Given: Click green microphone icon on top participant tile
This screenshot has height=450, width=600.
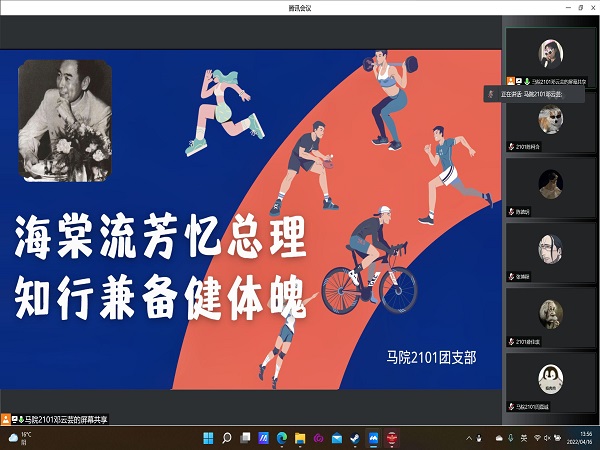Looking at the screenshot, I should pyautogui.click(x=527, y=81).
